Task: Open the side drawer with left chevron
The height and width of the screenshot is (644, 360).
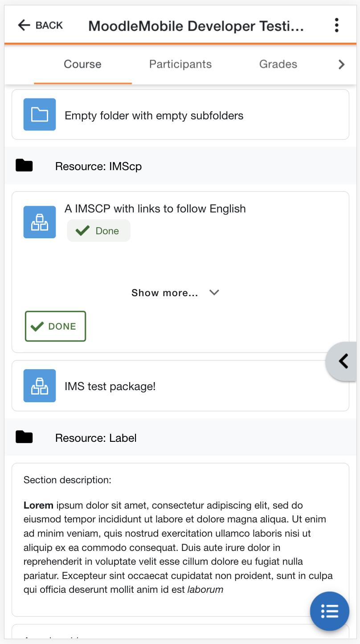Action: (342, 361)
